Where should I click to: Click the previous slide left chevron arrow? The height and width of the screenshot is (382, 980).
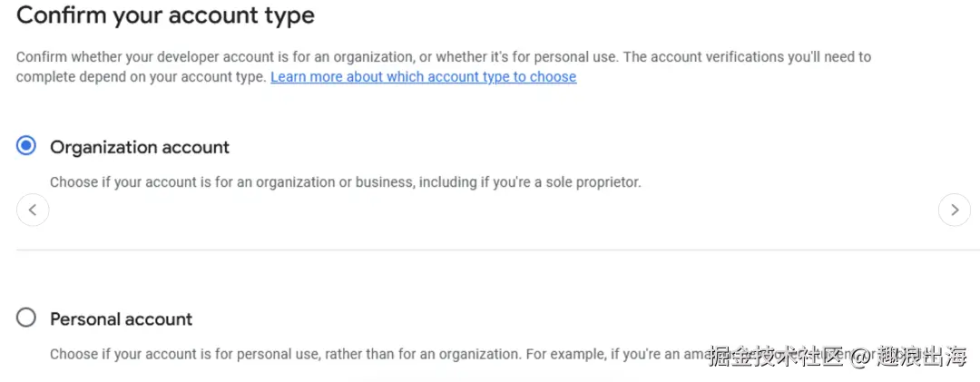tap(33, 211)
